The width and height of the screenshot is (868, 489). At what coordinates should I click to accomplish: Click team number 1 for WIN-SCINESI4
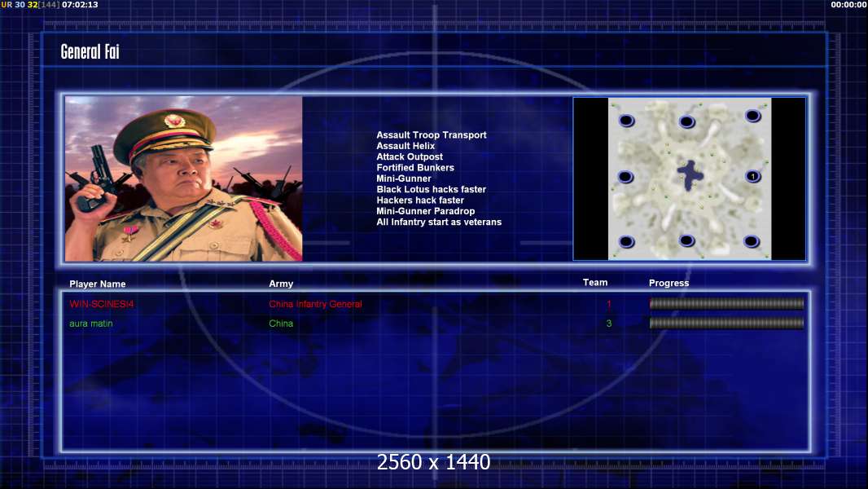point(609,304)
